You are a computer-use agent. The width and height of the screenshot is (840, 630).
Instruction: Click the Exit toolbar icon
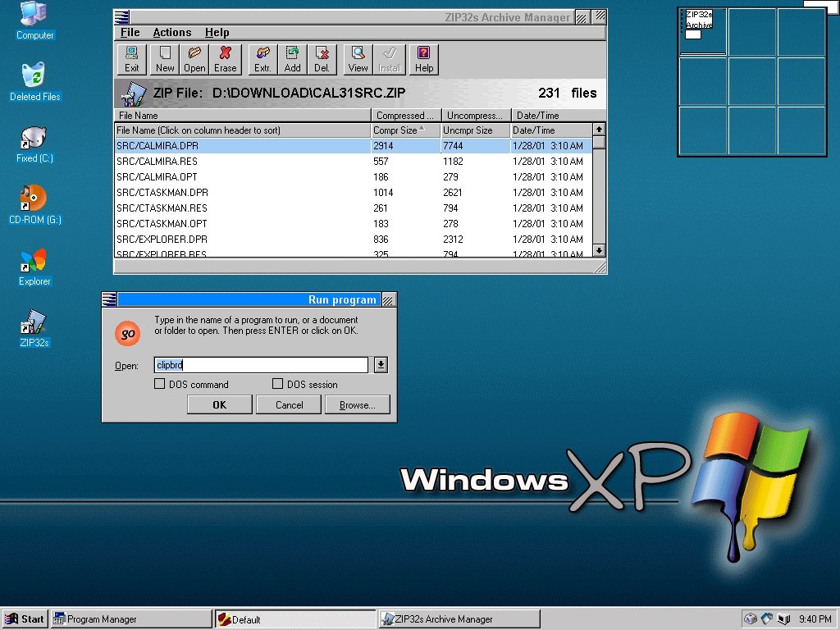point(132,59)
